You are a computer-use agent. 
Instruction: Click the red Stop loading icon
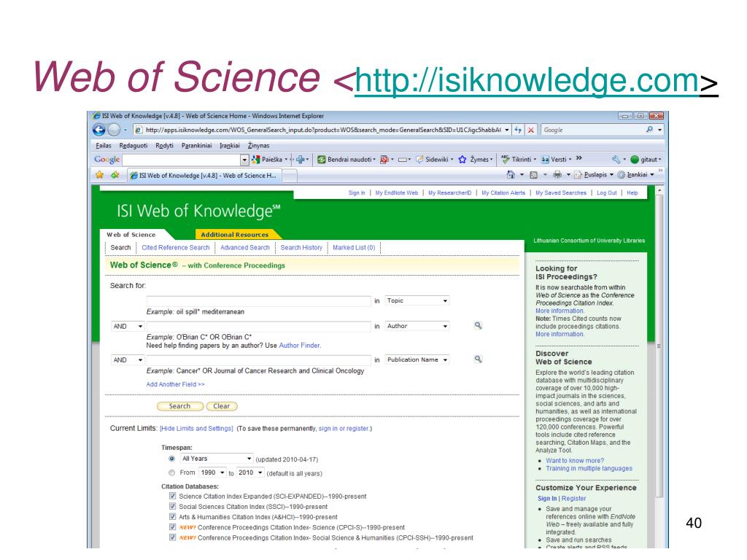(531, 130)
